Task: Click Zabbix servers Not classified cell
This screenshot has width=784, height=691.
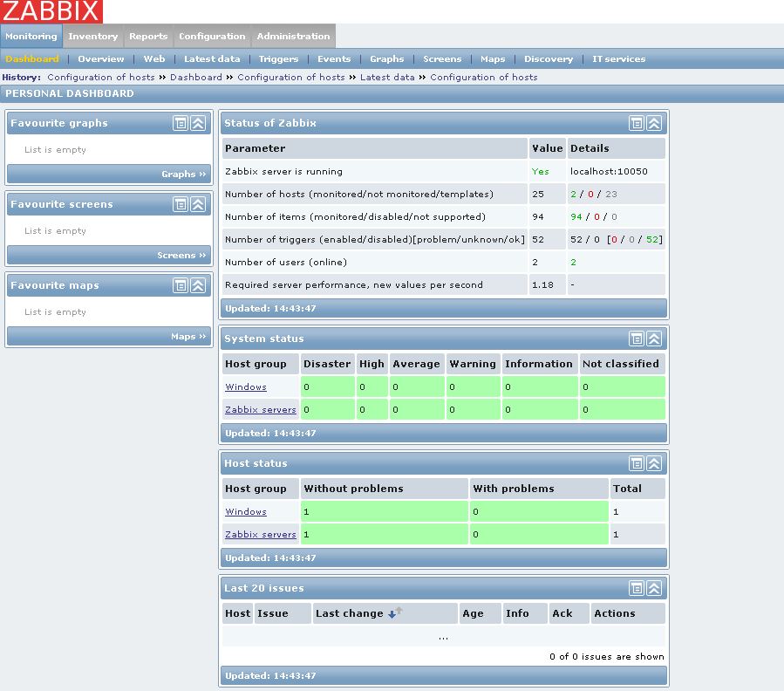Action: [x=623, y=409]
